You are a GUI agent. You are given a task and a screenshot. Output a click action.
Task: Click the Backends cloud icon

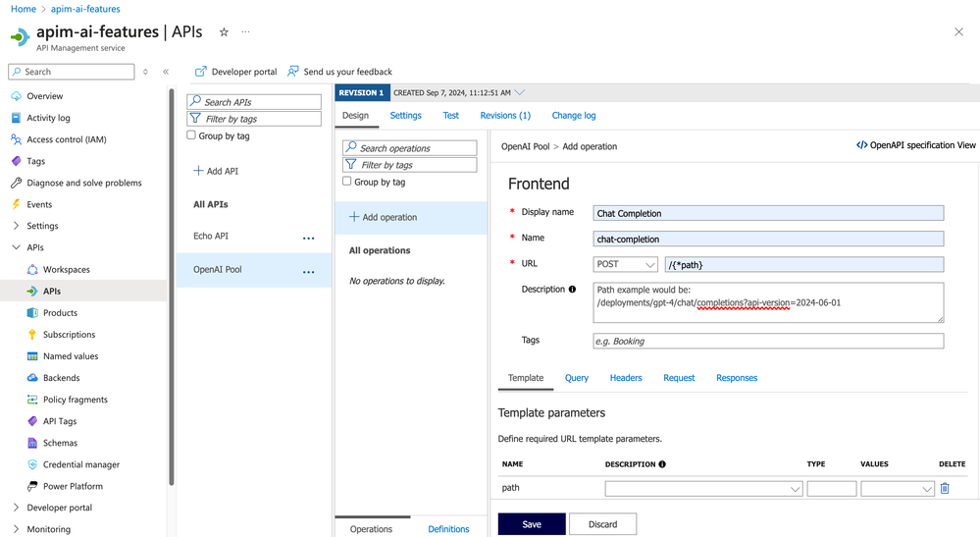coord(32,378)
